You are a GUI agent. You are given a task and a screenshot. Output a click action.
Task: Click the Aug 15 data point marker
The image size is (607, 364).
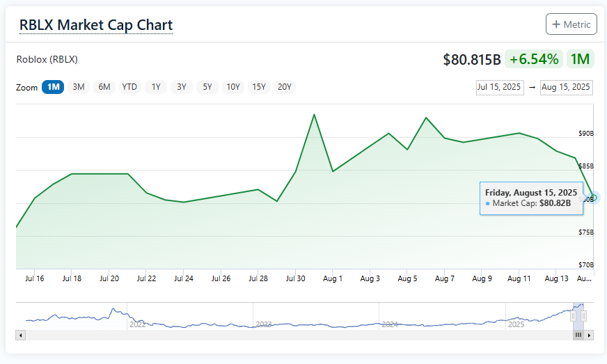pyautogui.click(x=594, y=198)
